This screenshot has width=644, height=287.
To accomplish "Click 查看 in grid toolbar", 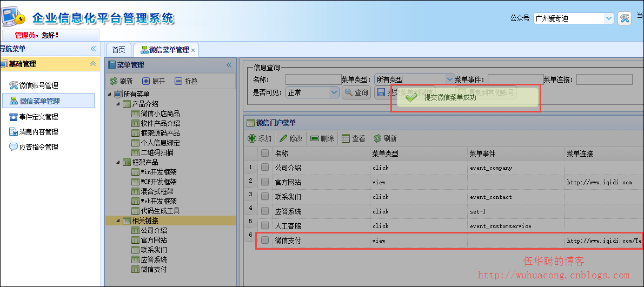I will pyautogui.click(x=353, y=138).
